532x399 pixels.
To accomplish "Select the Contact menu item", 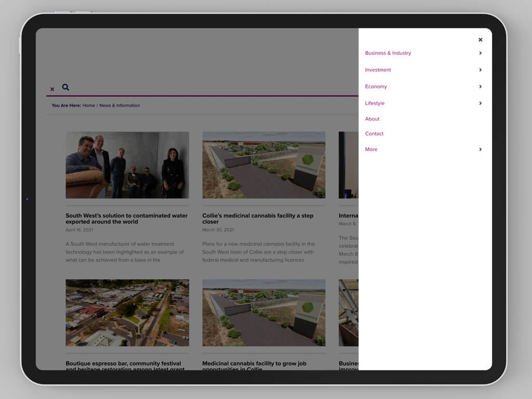I will [374, 134].
